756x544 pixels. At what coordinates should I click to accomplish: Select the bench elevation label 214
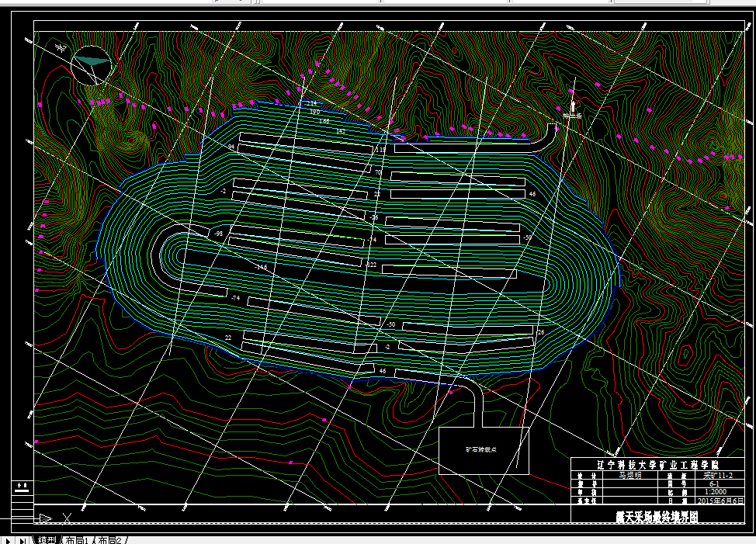coord(312,103)
